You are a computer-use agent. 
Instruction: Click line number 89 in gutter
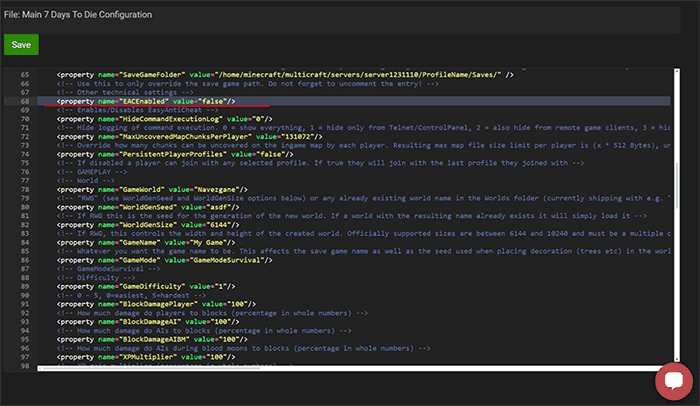(x=25, y=287)
